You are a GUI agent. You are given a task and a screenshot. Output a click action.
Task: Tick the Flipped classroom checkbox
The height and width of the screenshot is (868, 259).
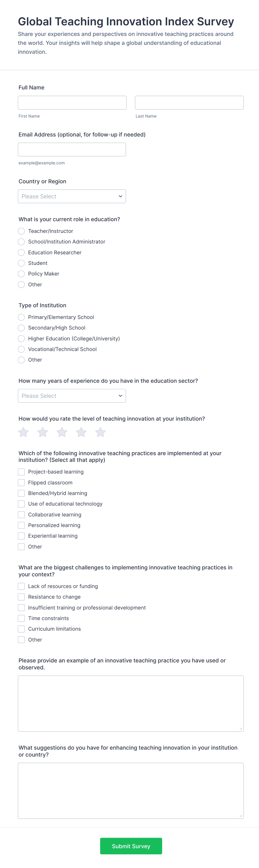pos(21,482)
